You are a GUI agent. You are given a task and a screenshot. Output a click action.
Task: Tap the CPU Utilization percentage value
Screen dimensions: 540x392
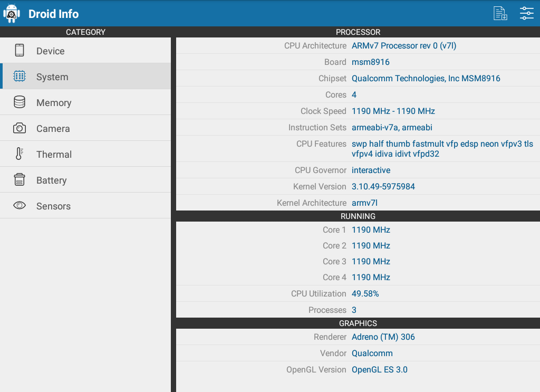tap(365, 294)
